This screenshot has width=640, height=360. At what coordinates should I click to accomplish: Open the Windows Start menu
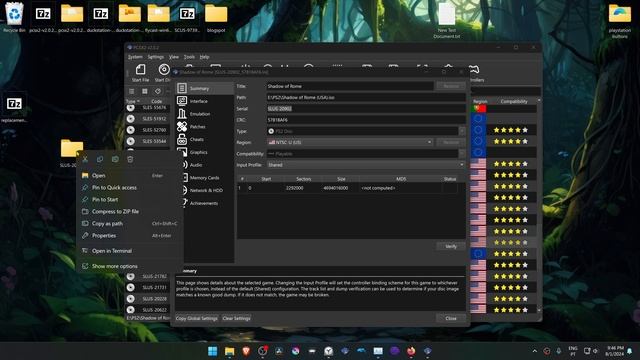(x=213, y=351)
